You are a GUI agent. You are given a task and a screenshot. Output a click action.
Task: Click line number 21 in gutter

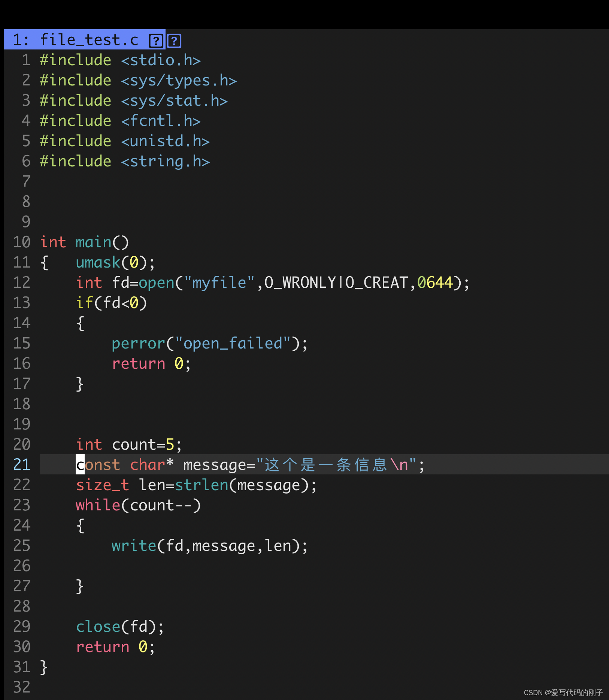(x=22, y=465)
